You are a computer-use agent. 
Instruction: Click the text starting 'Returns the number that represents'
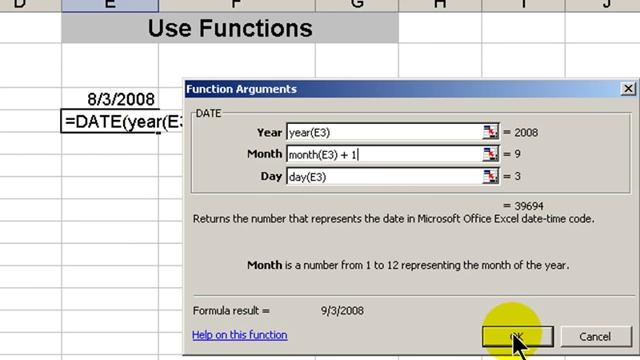(393, 219)
